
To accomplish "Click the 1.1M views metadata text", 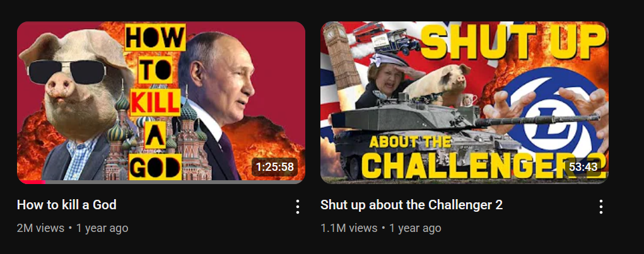I will pyautogui.click(x=349, y=228).
